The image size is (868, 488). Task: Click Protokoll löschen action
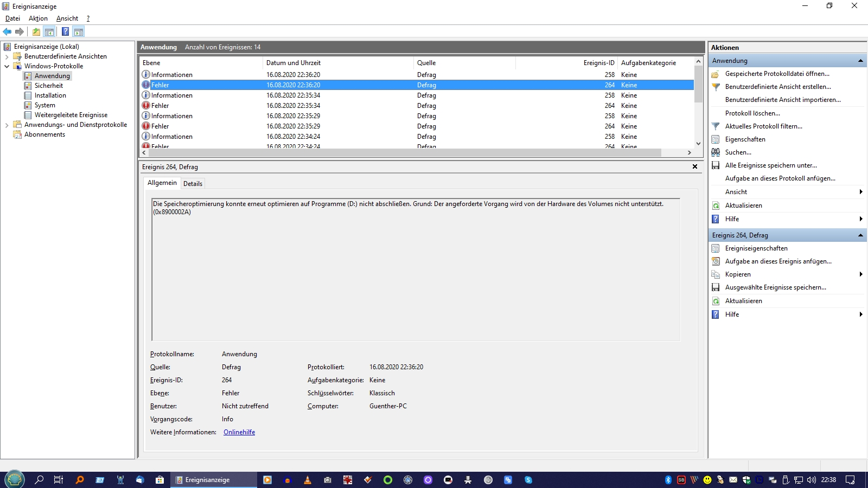click(x=752, y=113)
